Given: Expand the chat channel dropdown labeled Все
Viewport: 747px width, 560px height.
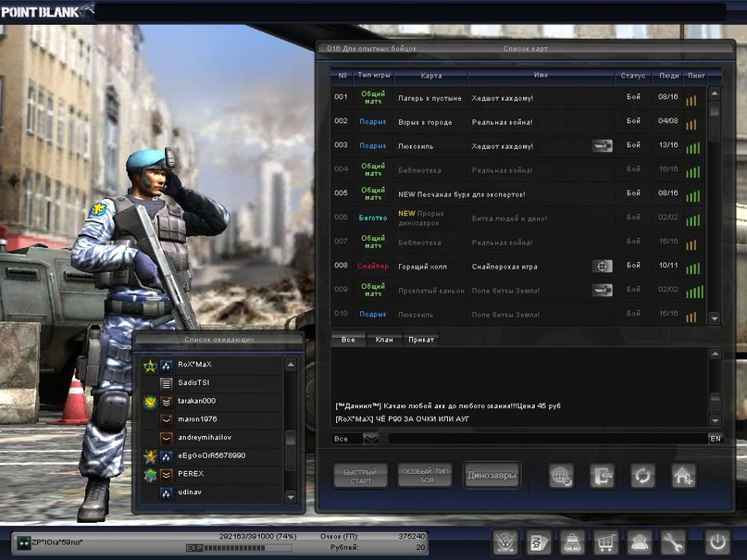Looking at the screenshot, I should [x=370, y=438].
